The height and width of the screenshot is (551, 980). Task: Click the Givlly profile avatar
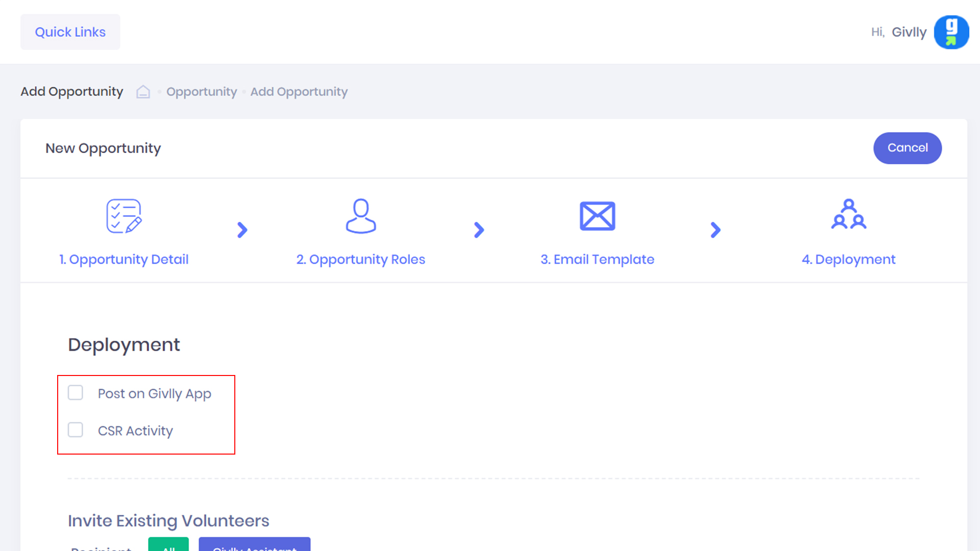[x=951, y=32]
